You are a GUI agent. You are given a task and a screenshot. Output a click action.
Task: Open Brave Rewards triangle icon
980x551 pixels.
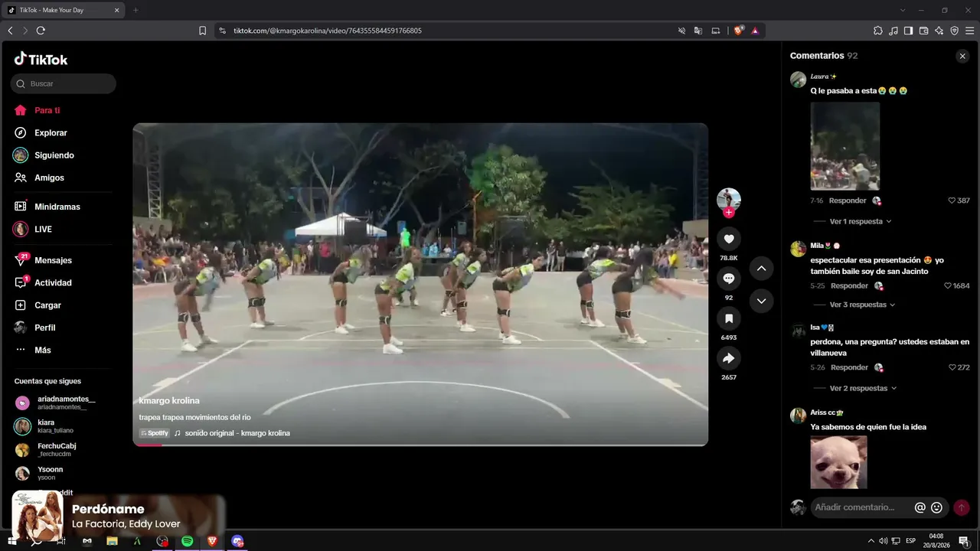pyautogui.click(x=755, y=31)
